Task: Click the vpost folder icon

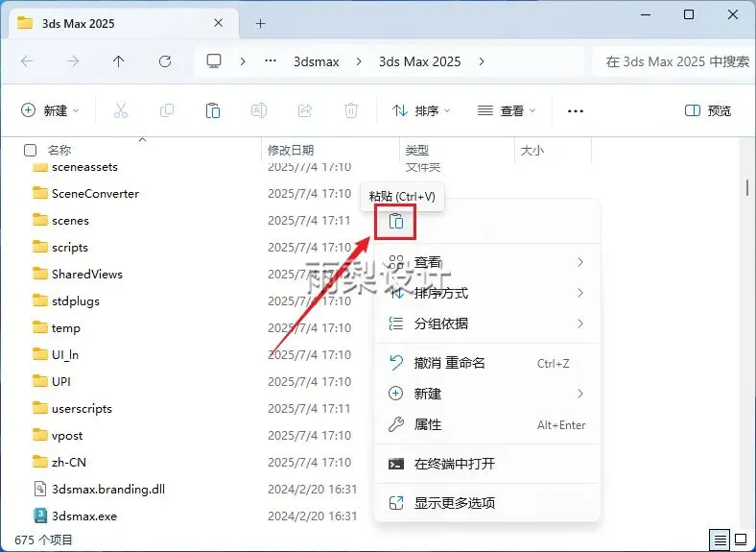Action: click(40, 435)
